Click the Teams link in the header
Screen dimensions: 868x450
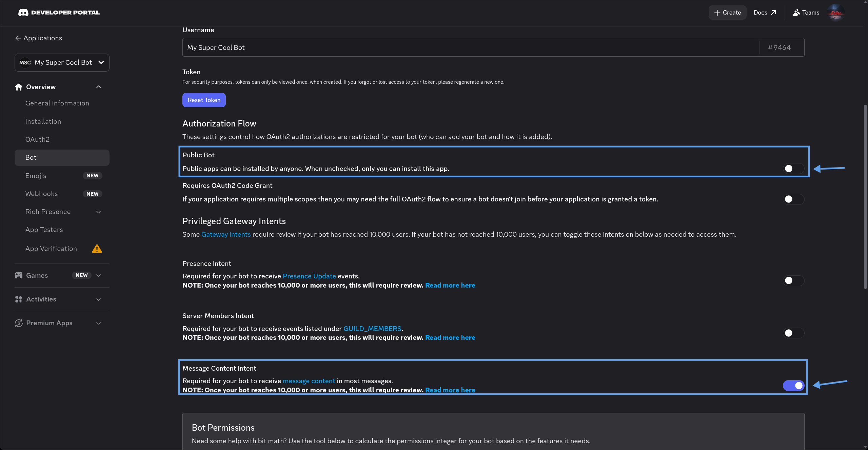coord(806,13)
